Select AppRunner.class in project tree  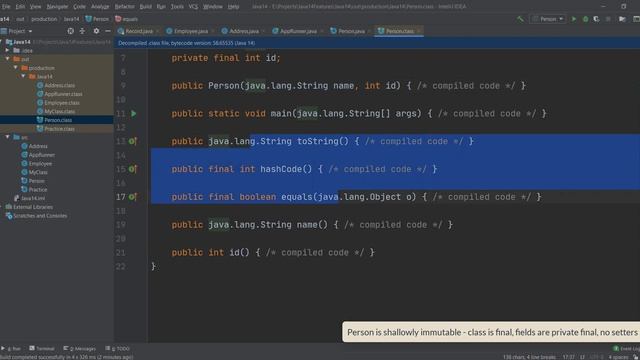[x=59, y=94]
